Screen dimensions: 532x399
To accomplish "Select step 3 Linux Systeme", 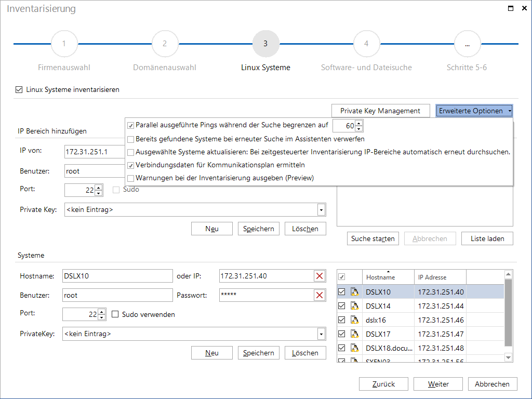I will (x=265, y=44).
